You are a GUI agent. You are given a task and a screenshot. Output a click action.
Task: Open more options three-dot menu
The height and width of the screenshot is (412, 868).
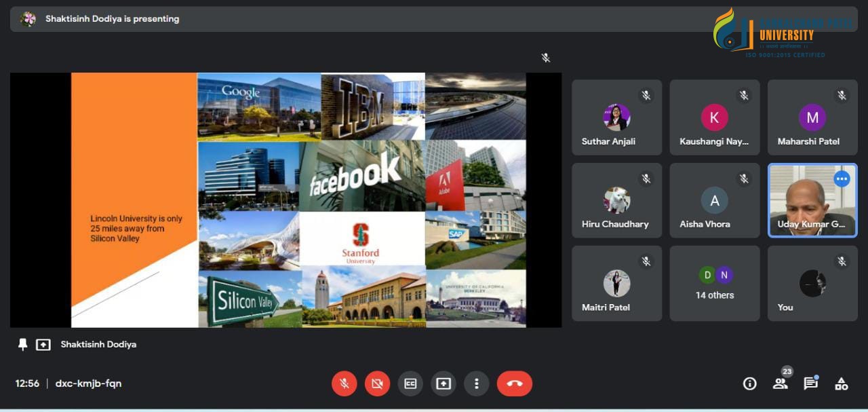[x=477, y=383]
